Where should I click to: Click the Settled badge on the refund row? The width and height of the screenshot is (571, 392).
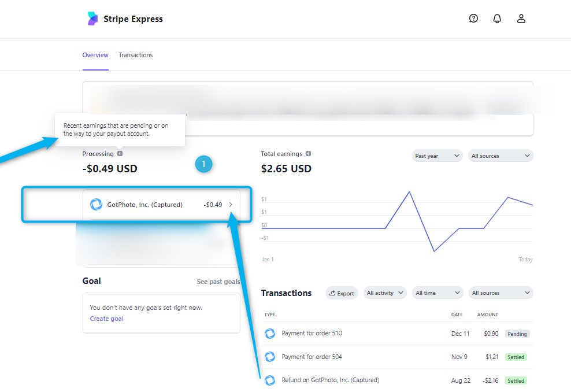pos(516,380)
